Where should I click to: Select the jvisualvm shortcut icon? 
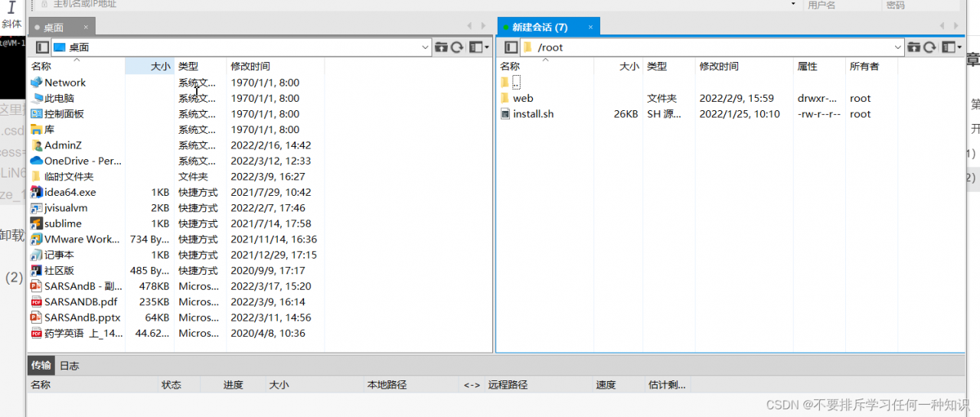(36, 208)
